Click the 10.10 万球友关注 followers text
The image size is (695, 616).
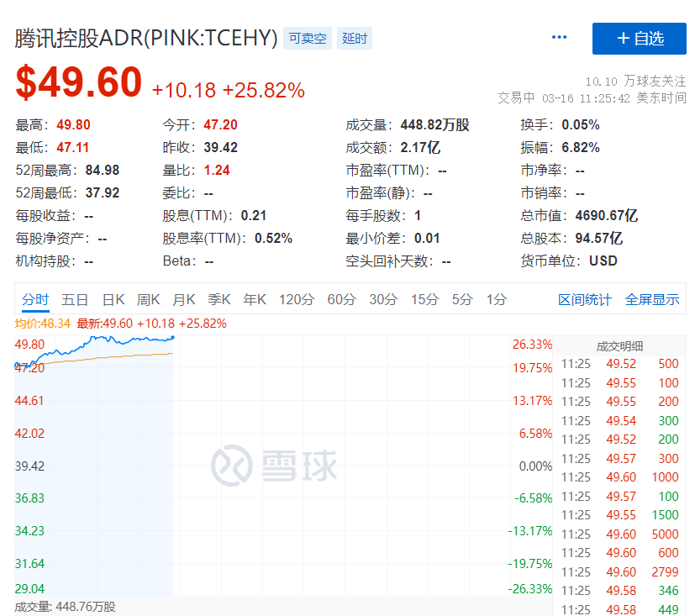(635, 82)
